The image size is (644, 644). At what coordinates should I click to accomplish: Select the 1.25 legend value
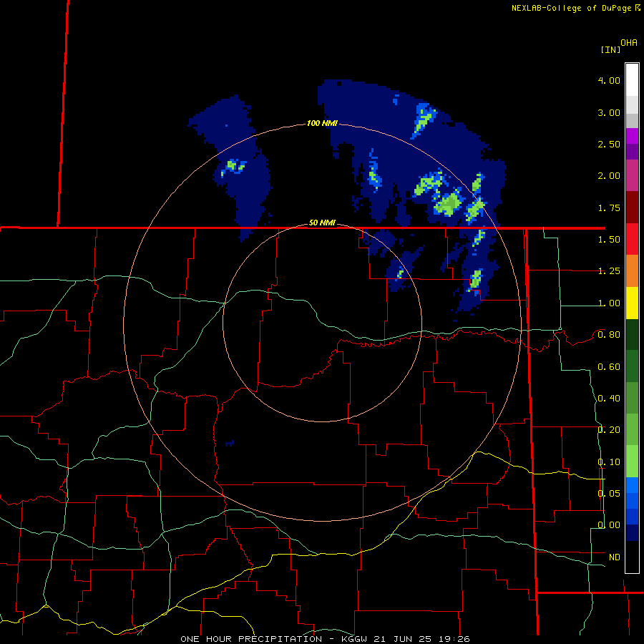coord(609,271)
